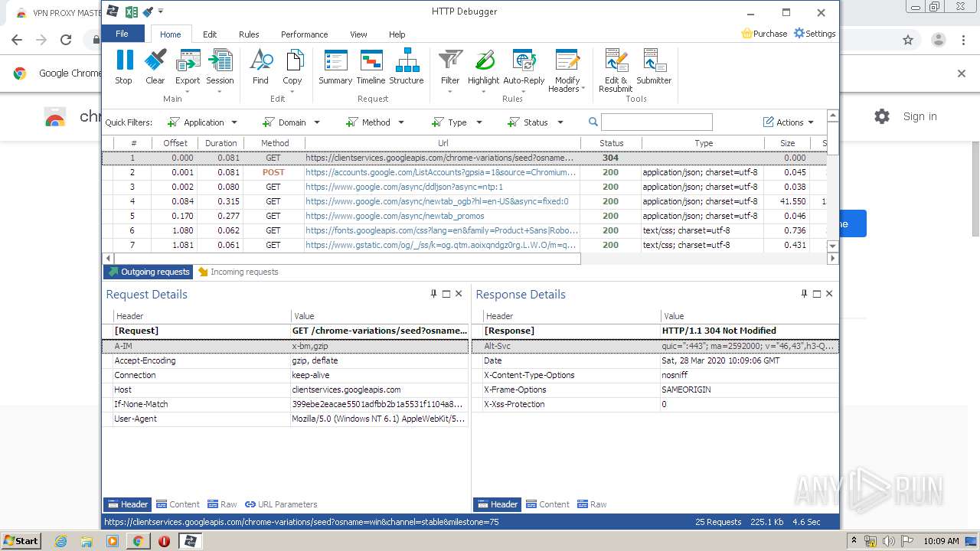
Task: Click the Stop capture icon
Action: [x=123, y=67]
